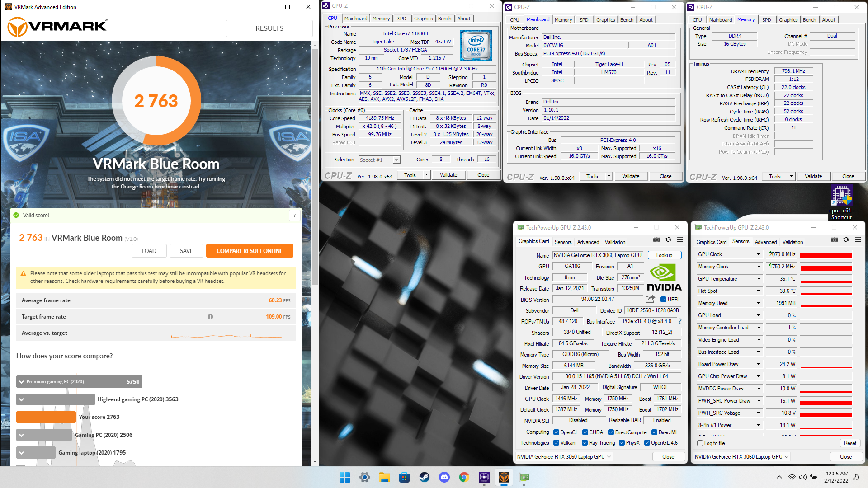Click volume speaker icon in system tray

click(802, 477)
